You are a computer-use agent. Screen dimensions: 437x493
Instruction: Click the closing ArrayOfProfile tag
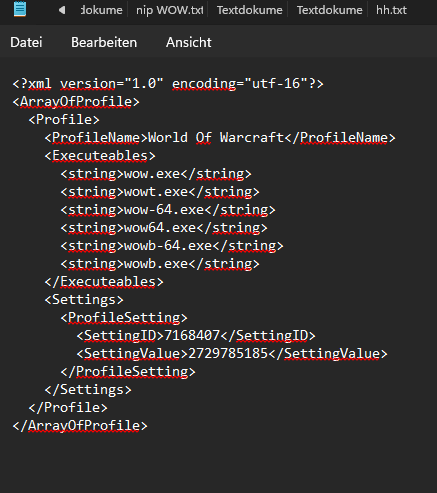coord(80,426)
